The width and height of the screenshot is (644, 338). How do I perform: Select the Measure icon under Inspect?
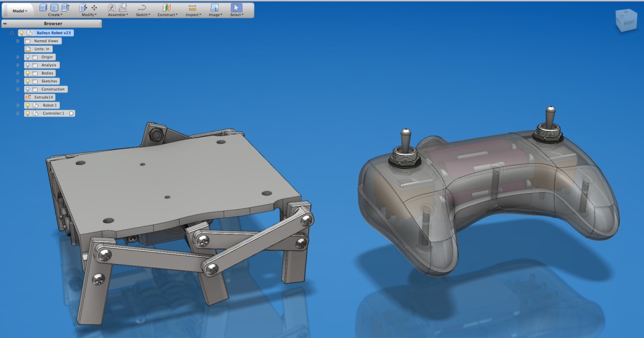tap(192, 6)
